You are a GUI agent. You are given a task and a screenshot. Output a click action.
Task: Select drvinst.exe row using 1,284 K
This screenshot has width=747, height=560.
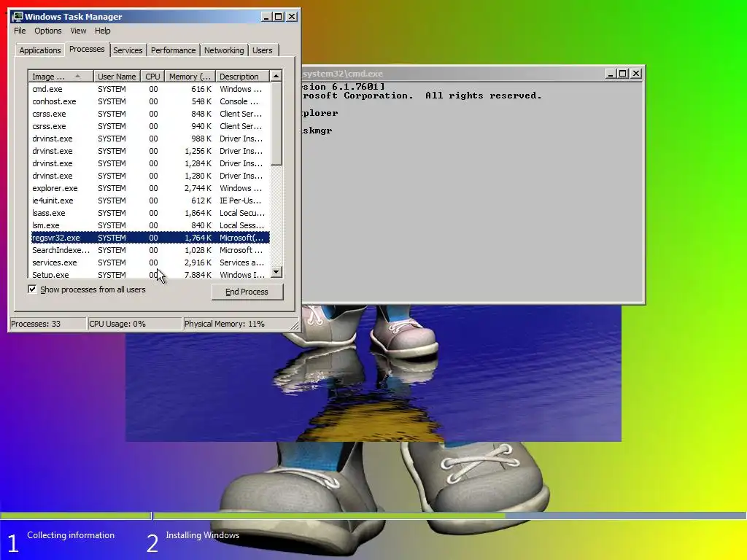[150, 163]
